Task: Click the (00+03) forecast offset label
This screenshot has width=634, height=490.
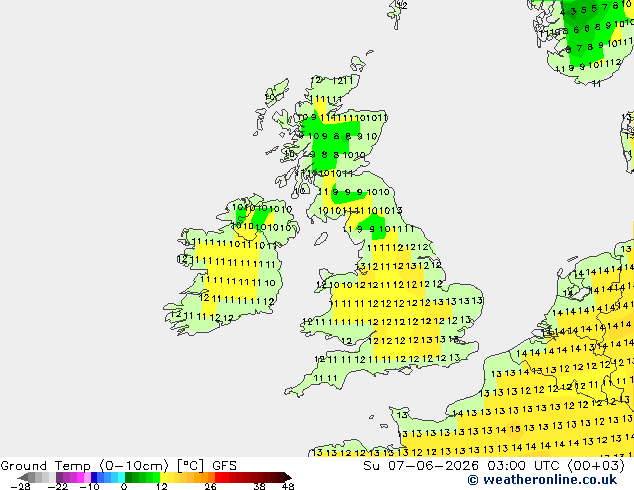Action: pyautogui.click(x=596, y=465)
